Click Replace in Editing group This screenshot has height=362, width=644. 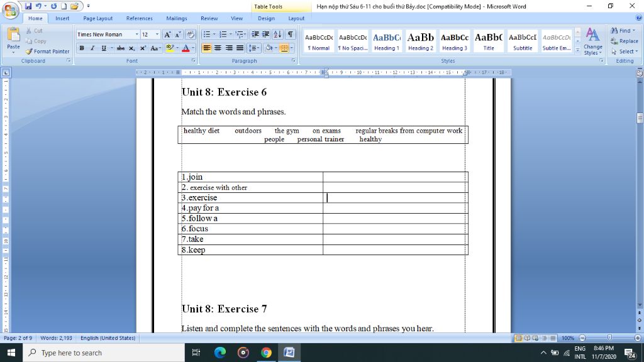point(625,41)
